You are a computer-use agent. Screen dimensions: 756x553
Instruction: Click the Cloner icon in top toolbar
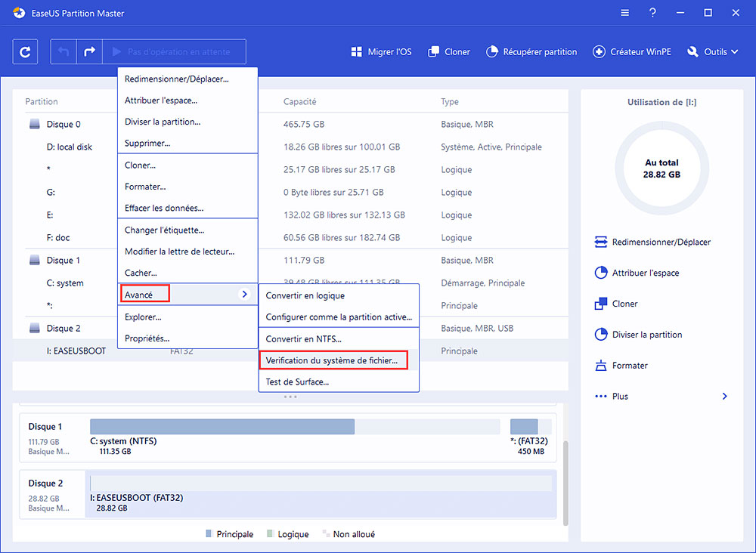click(433, 51)
